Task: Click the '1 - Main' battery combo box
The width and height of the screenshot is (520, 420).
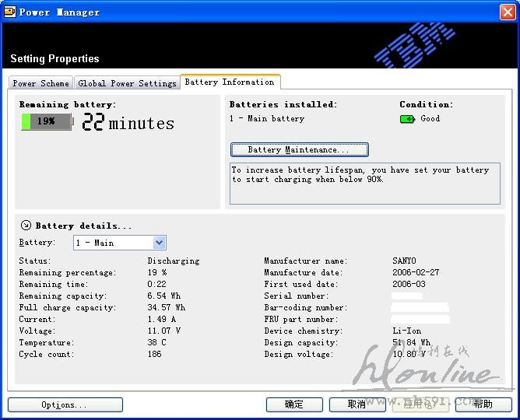Action: point(113,243)
